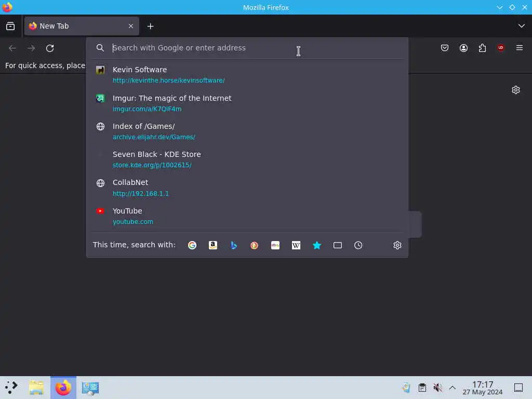Open a new tab with plus button
Viewport: 532px width, 399px height.
[150, 26]
